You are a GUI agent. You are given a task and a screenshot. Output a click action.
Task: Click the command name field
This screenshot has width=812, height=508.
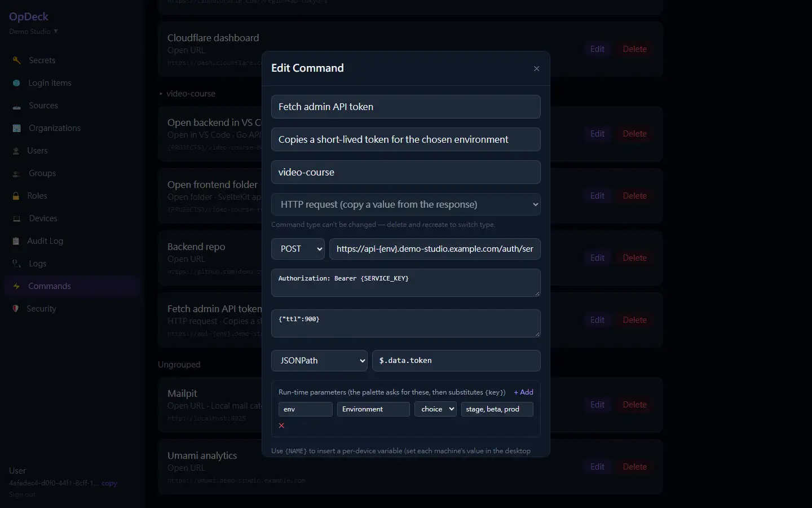(x=405, y=107)
